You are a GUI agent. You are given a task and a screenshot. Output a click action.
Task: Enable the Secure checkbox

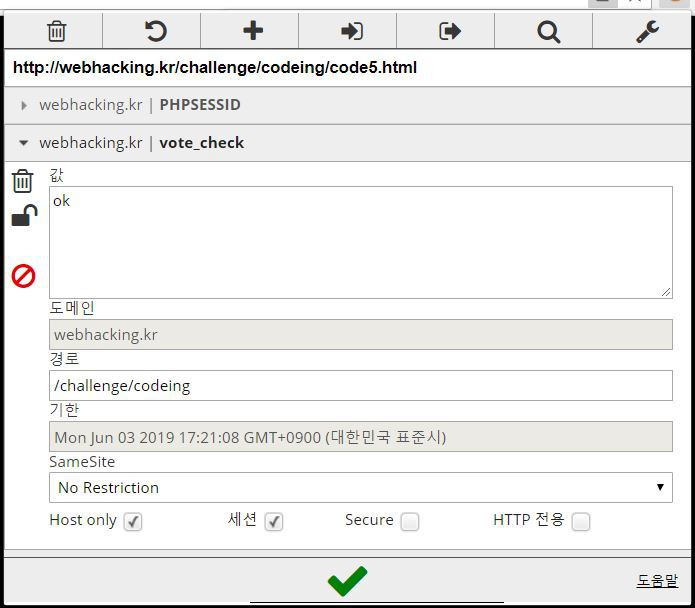tap(410, 522)
